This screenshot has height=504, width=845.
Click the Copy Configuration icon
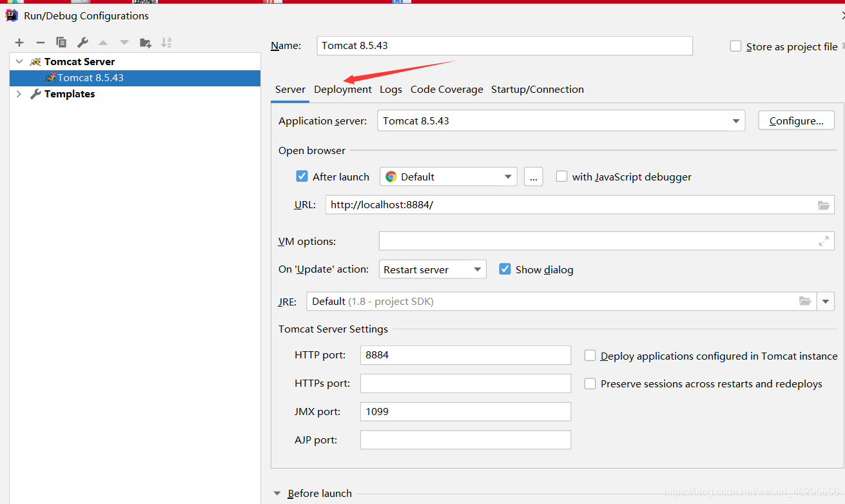click(x=61, y=43)
